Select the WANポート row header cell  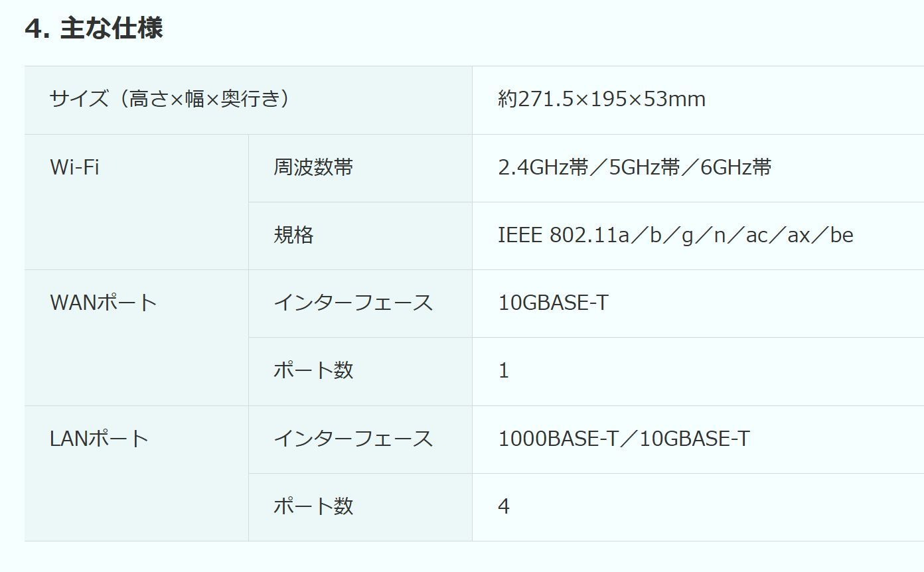[x=104, y=303]
